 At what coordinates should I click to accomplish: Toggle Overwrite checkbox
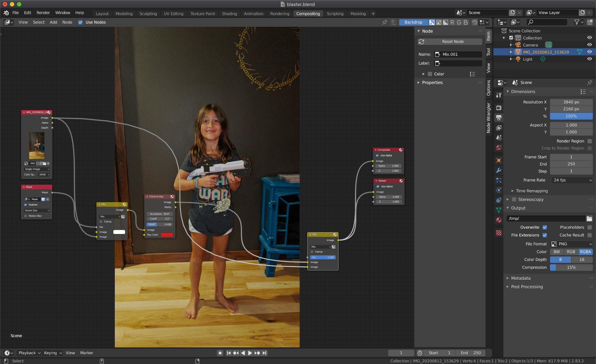pos(545,227)
